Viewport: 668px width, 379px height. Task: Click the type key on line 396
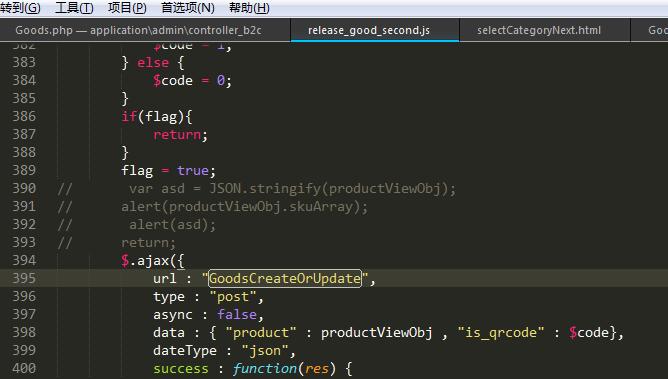click(x=169, y=297)
